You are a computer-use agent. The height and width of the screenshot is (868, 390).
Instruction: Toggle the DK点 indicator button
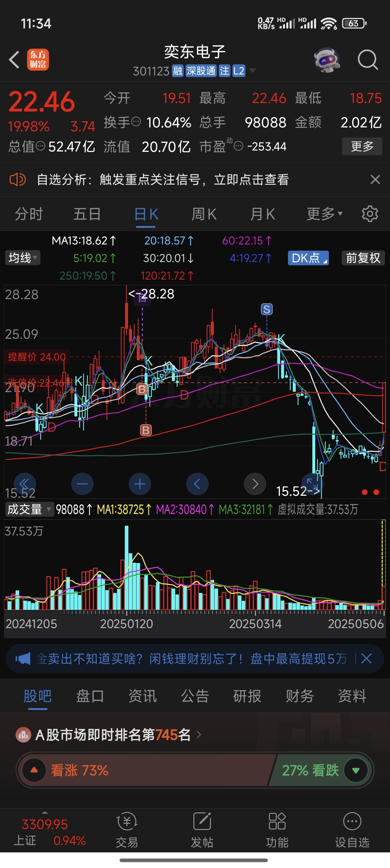tap(308, 258)
